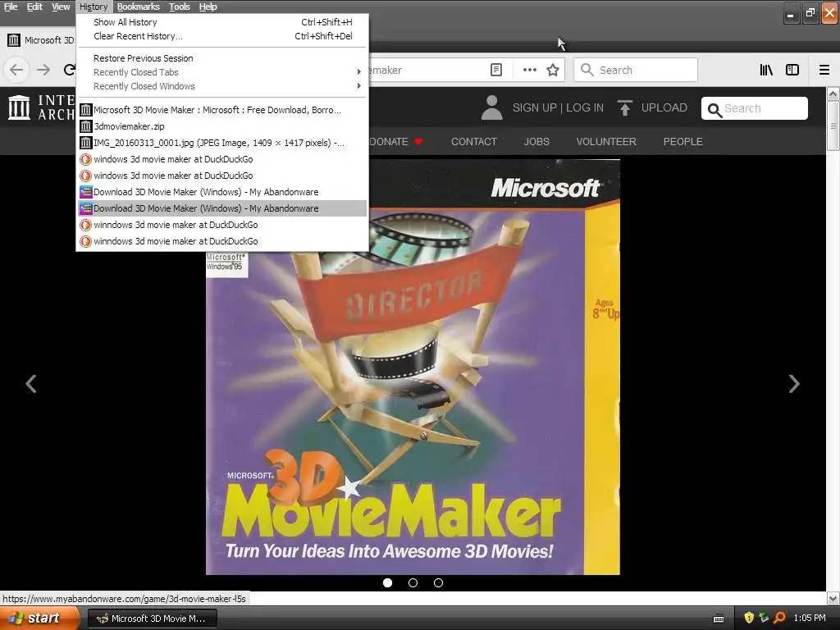Open highlighted My Abandonware history entry
Screen dimensions: 840x630
[x=221, y=208]
